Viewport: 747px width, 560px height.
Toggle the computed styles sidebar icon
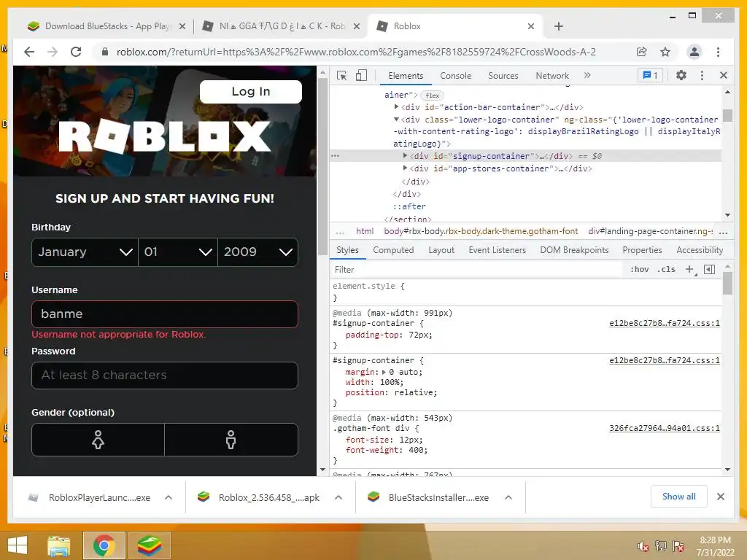[709, 270]
